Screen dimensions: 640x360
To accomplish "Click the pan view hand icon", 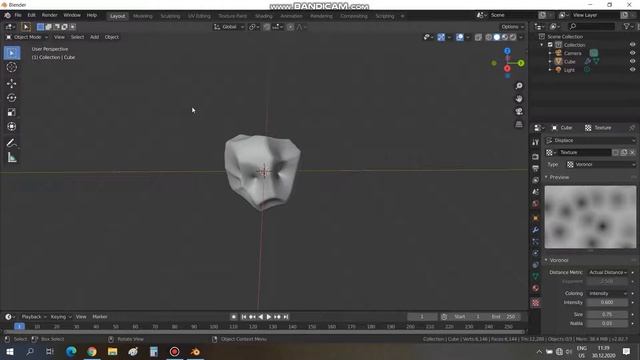I will tap(519, 98).
